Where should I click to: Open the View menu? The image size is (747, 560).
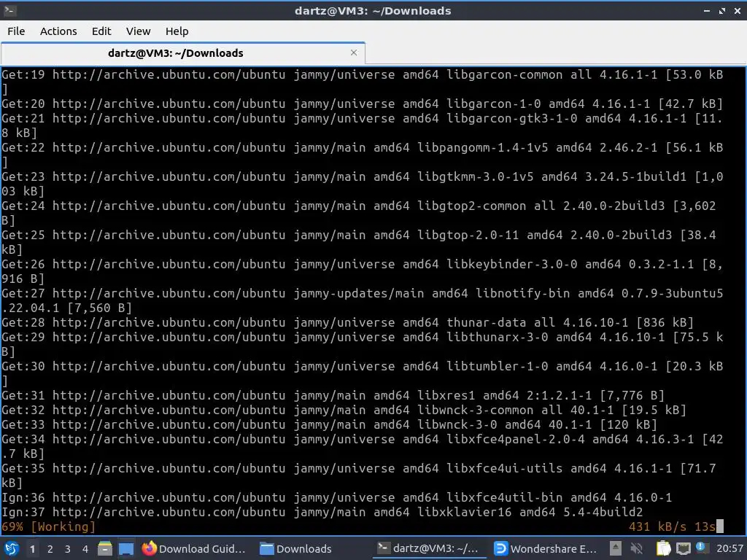coord(138,31)
